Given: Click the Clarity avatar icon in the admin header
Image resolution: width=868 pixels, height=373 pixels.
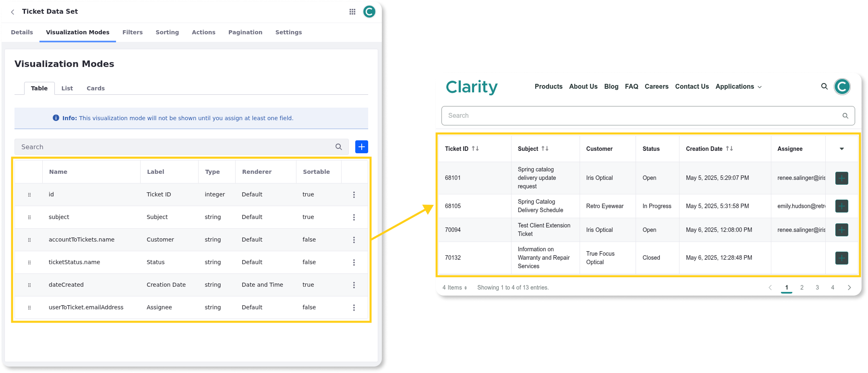Looking at the screenshot, I should click(x=369, y=12).
